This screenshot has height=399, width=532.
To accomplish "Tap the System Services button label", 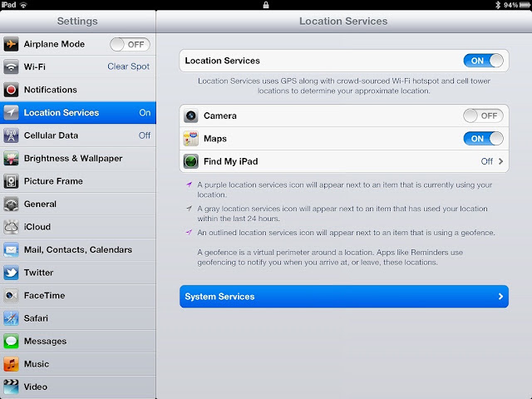I will click(219, 297).
